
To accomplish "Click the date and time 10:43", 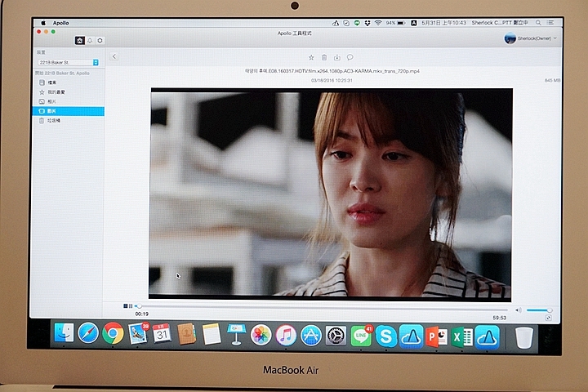I will [444, 23].
